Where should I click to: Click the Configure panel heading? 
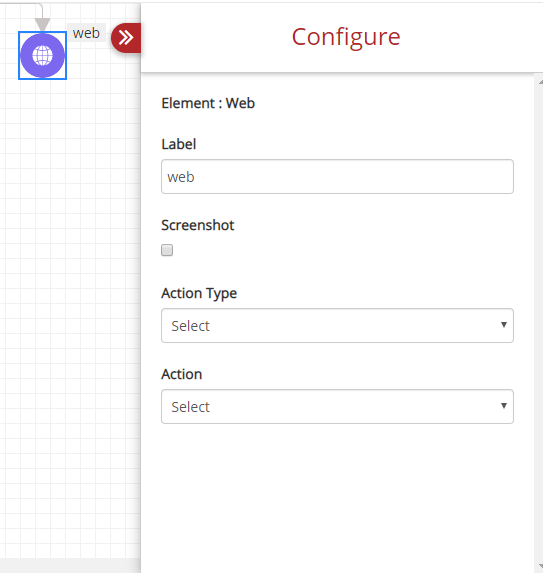346,37
